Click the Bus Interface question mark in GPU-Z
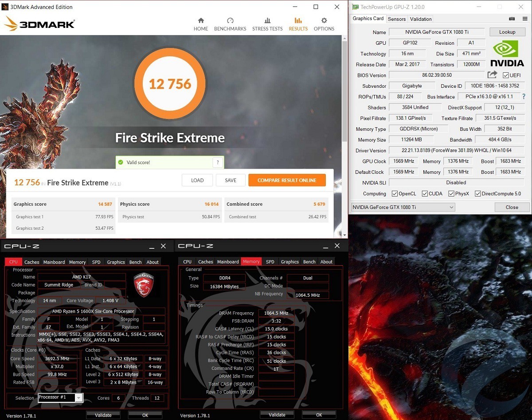 [x=524, y=96]
